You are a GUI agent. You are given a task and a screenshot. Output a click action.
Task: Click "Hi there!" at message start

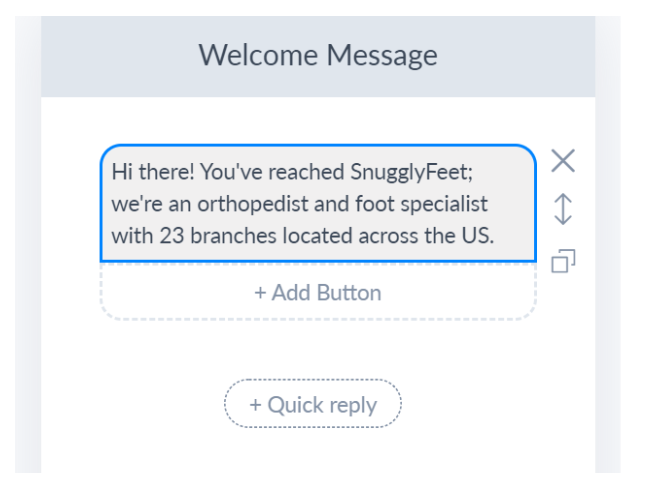pos(153,172)
